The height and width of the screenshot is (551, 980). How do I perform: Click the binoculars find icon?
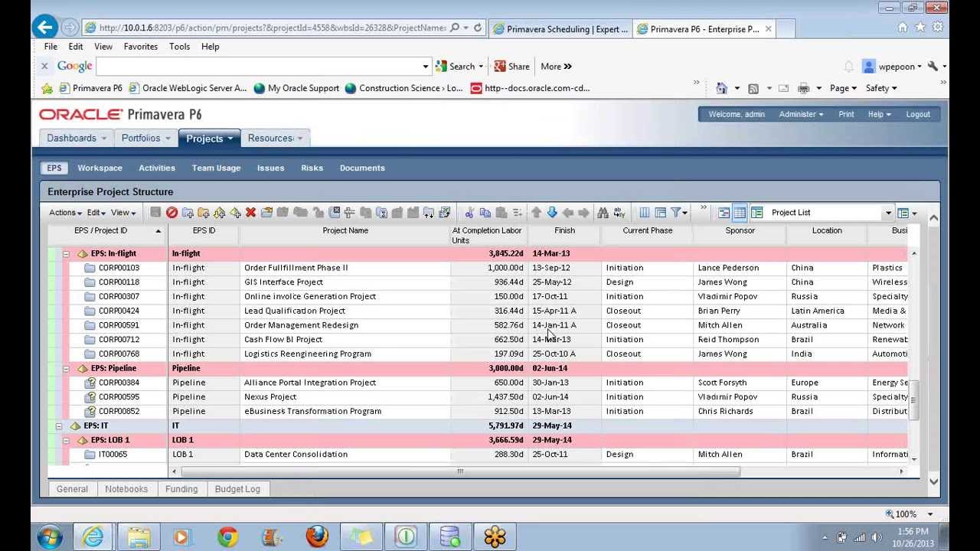tap(603, 213)
